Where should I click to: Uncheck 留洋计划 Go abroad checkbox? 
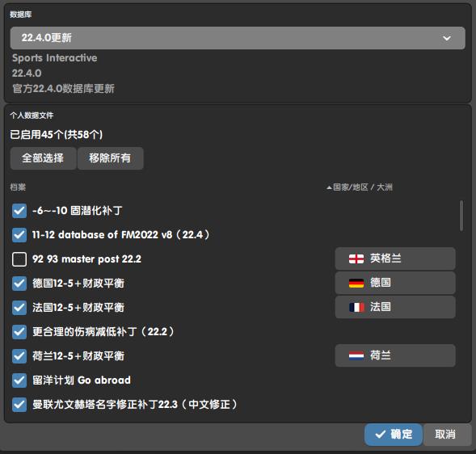coord(19,380)
